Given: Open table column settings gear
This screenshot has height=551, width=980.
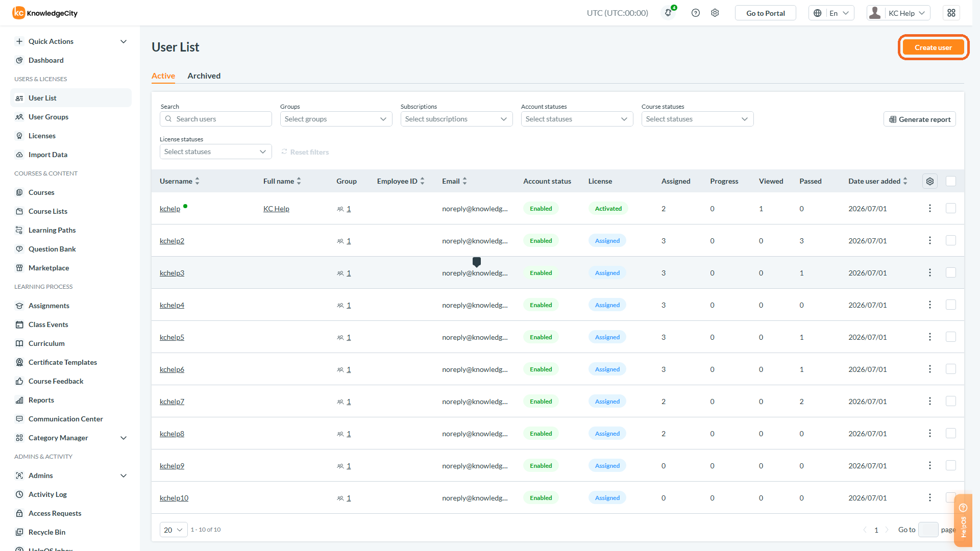Looking at the screenshot, I should [x=930, y=181].
